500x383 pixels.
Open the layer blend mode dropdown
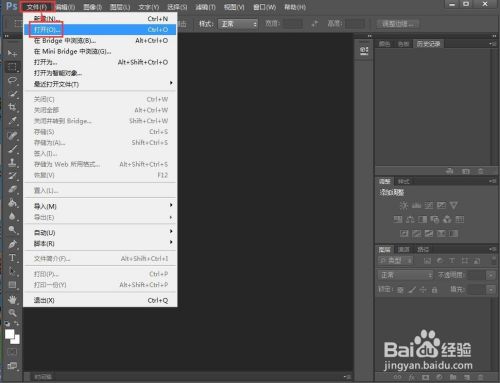coord(406,275)
